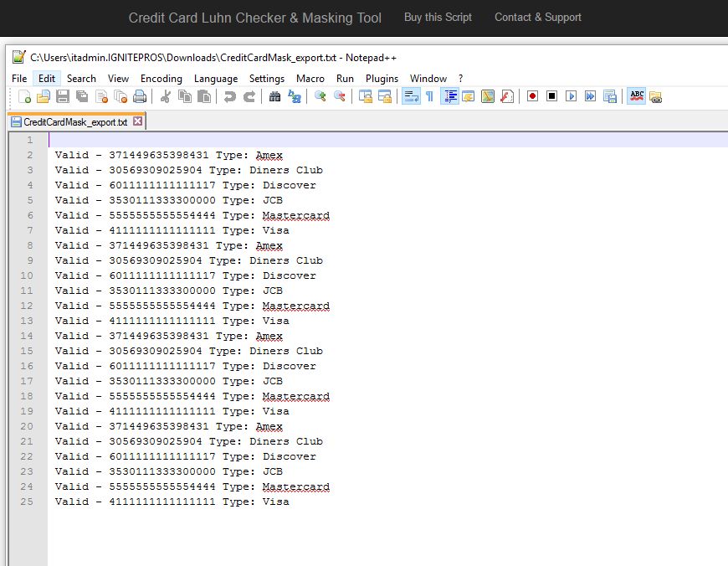This screenshot has width=728, height=566.
Task: Click the Cut scissors icon
Action: 166,96
